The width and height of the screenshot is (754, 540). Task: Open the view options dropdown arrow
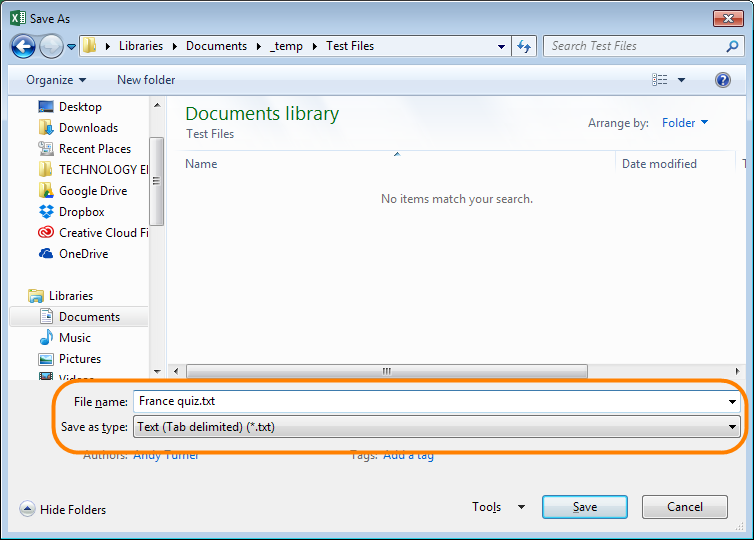[681, 80]
